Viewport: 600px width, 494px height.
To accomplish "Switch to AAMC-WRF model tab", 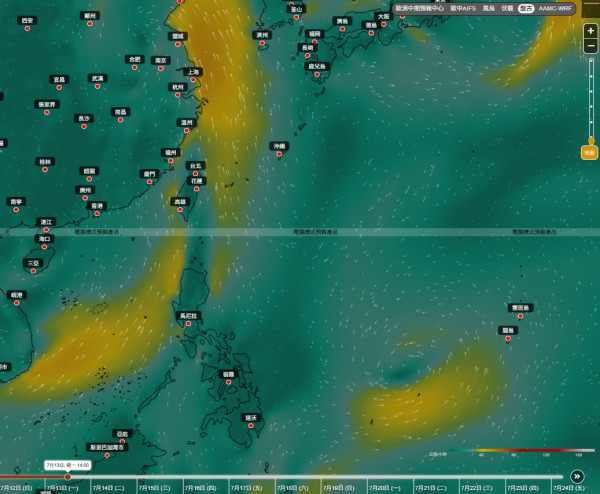I will click(555, 8).
